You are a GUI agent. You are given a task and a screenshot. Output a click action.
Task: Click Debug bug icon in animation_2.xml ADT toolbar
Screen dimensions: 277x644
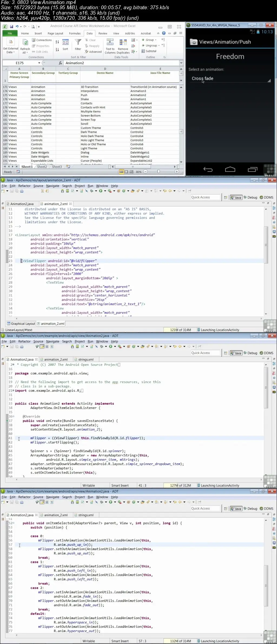tap(92, 191)
